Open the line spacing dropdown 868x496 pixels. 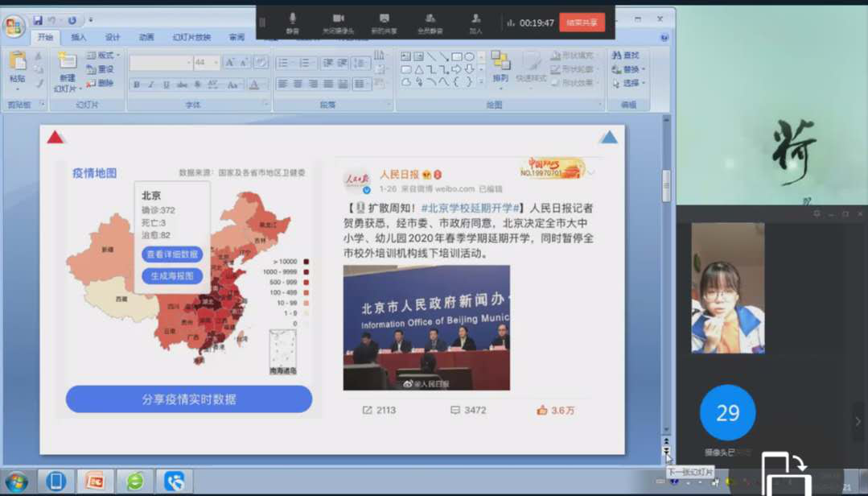click(361, 63)
